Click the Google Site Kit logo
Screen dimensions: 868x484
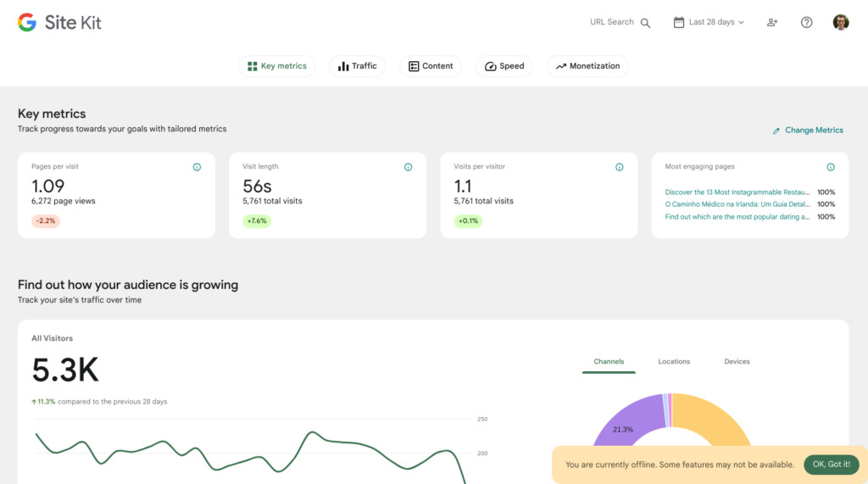(x=59, y=23)
